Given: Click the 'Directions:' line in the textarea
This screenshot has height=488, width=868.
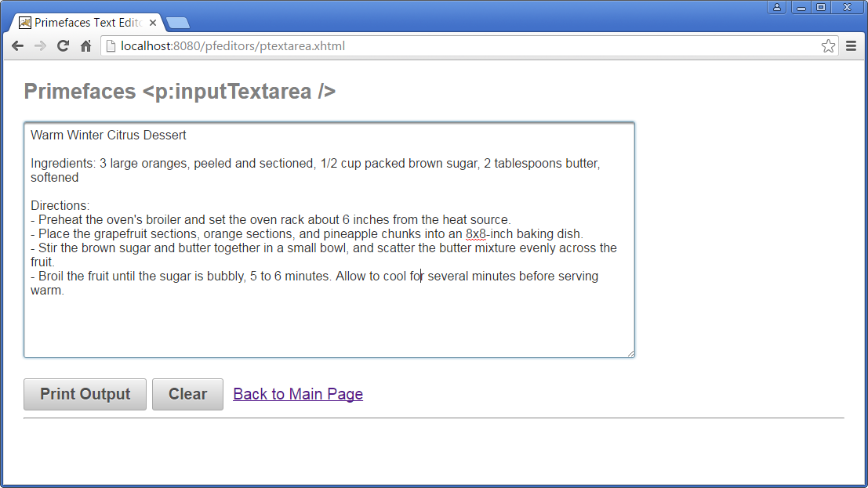Looking at the screenshot, I should [x=60, y=206].
